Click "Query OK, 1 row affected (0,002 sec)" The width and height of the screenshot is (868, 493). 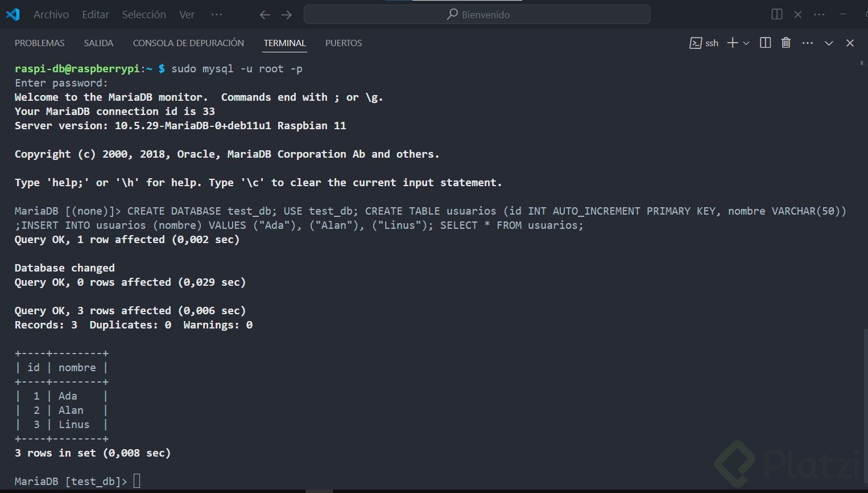pos(127,240)
